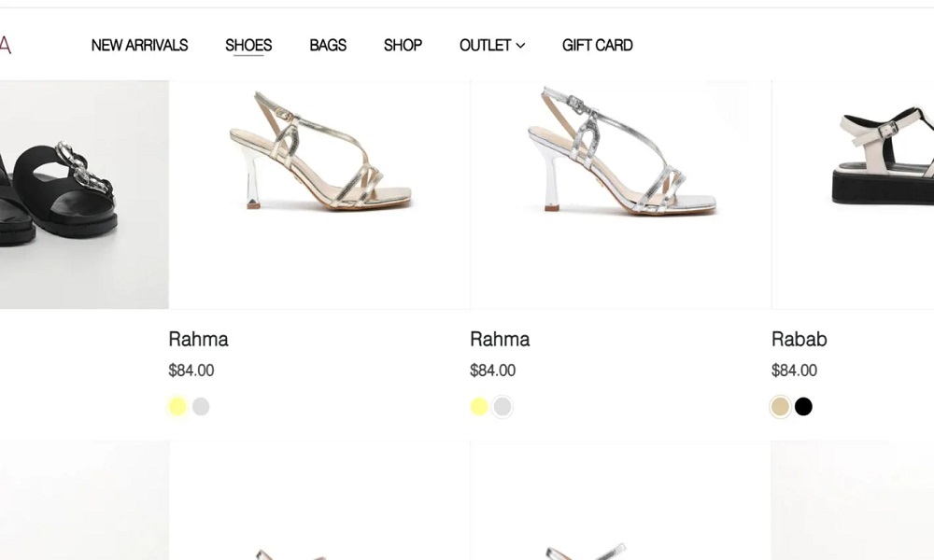Expand the Outlet dropdown menu
The image size is (934, 560).
pyautogui.click(x=491, y=45)
